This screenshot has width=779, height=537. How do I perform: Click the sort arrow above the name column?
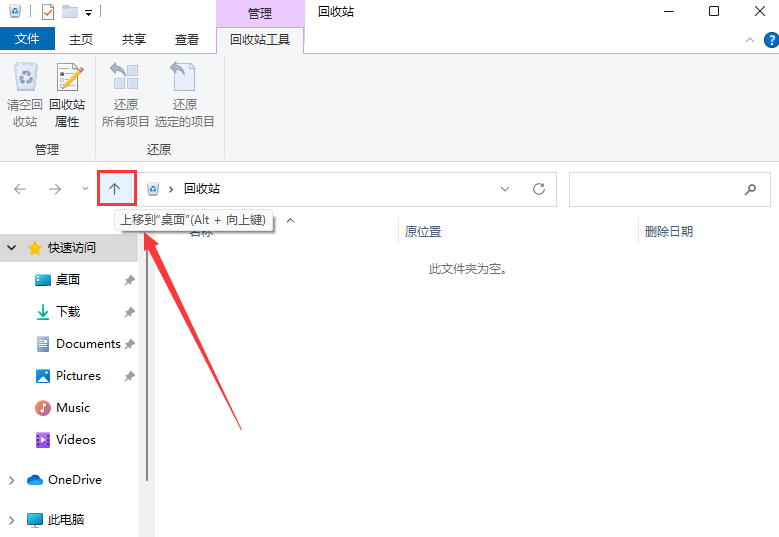pos(291,220)
